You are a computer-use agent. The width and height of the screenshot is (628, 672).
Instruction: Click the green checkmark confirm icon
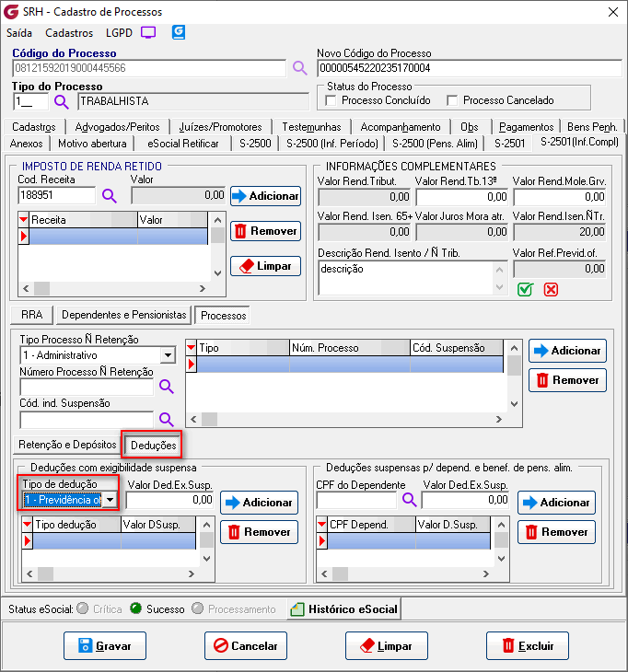[525, 289]
